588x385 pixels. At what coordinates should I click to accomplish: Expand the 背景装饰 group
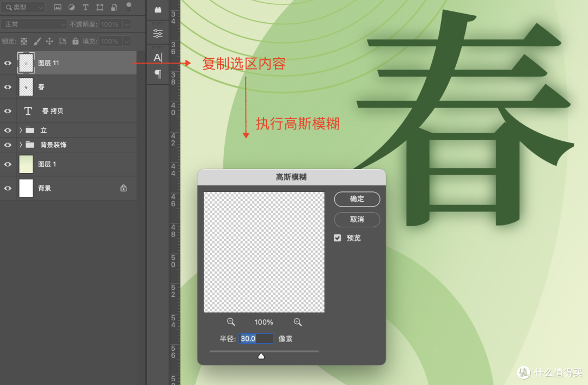(x=21, y=145)
